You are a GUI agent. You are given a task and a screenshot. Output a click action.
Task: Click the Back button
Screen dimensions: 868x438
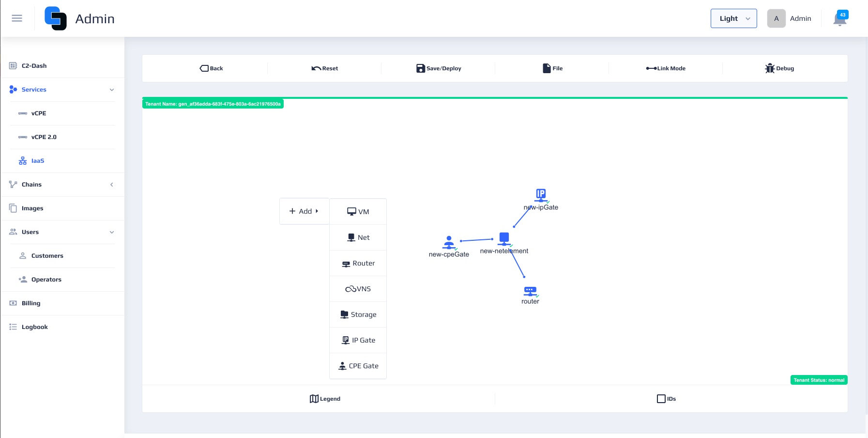[x=212, y=68]
